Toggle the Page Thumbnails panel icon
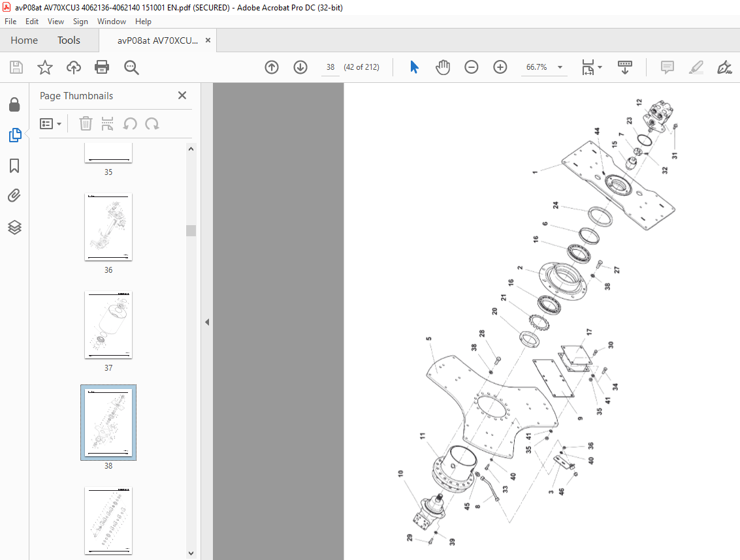The width and height of the screenshot is (740, 560). pos(14,135)
